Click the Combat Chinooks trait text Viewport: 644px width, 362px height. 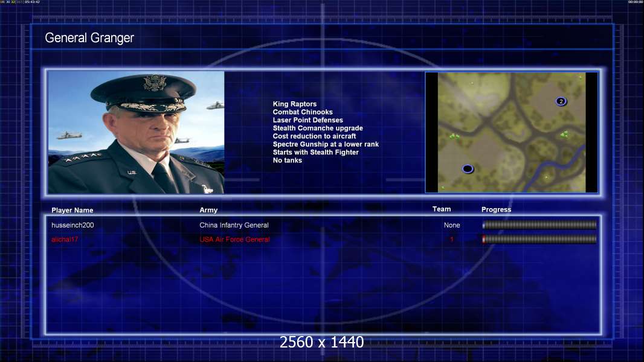click(303, 112)
